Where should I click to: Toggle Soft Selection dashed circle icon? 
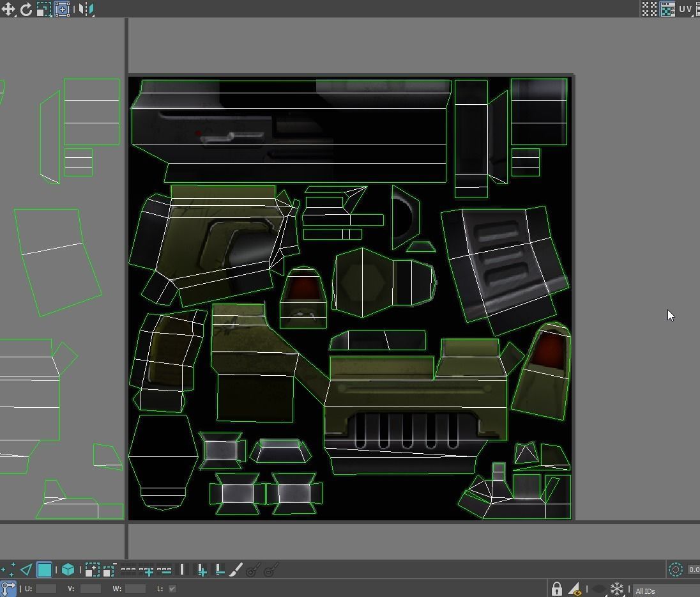pyautogui.click(x=676, y=570)
